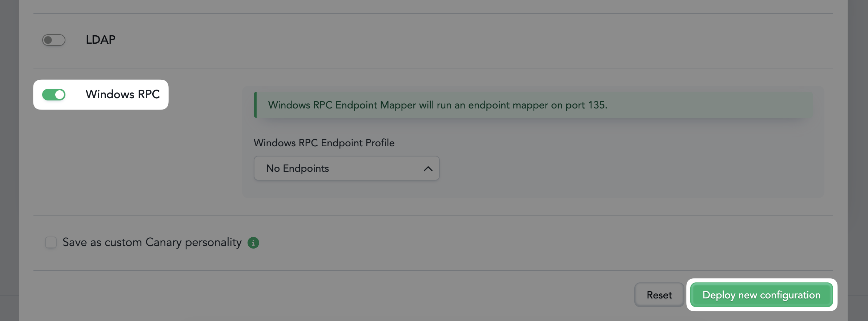Click the Windows RPC label text
This screenshot has height=321, width=868.
point(123,94)
